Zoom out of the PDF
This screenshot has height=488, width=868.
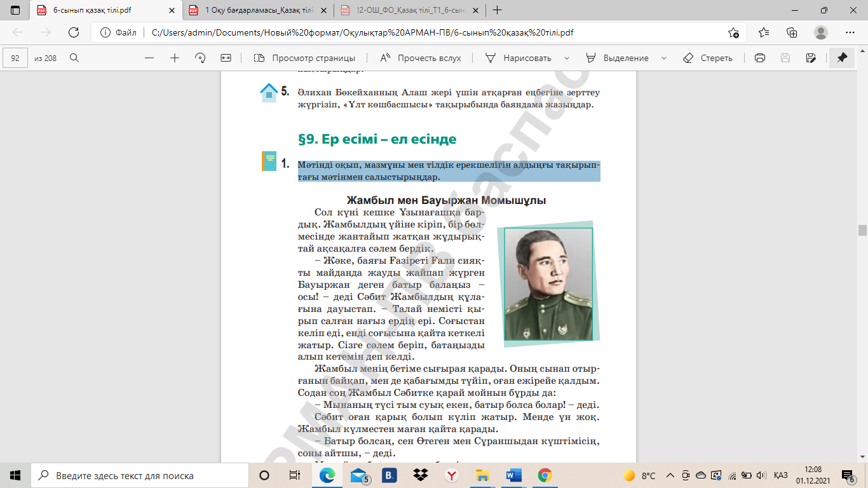(x=149, y=58)
